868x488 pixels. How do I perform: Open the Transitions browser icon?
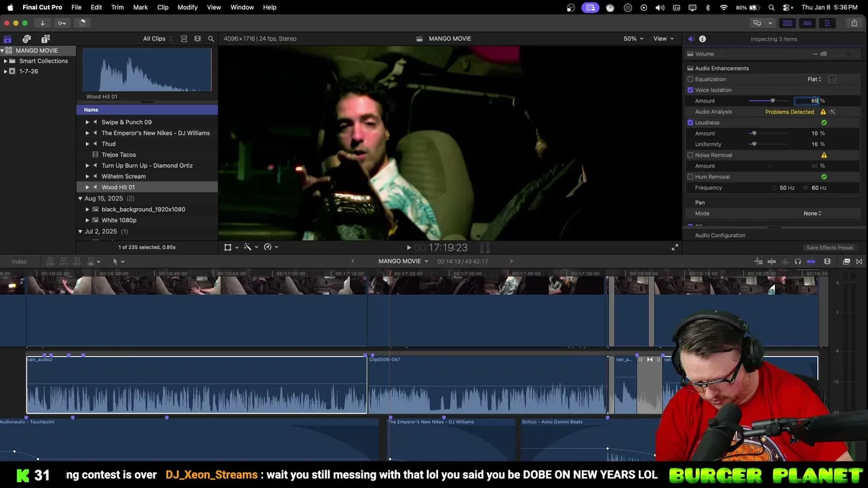pos(859,262)
